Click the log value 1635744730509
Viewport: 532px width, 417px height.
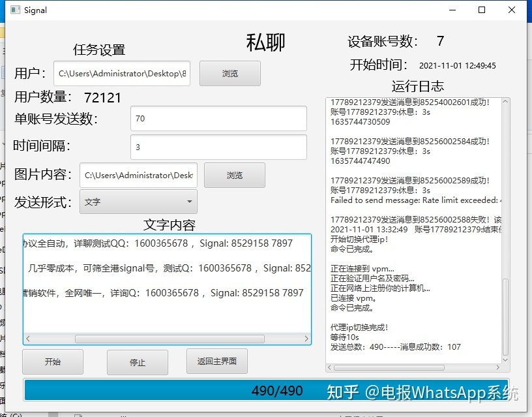[361, 121]
